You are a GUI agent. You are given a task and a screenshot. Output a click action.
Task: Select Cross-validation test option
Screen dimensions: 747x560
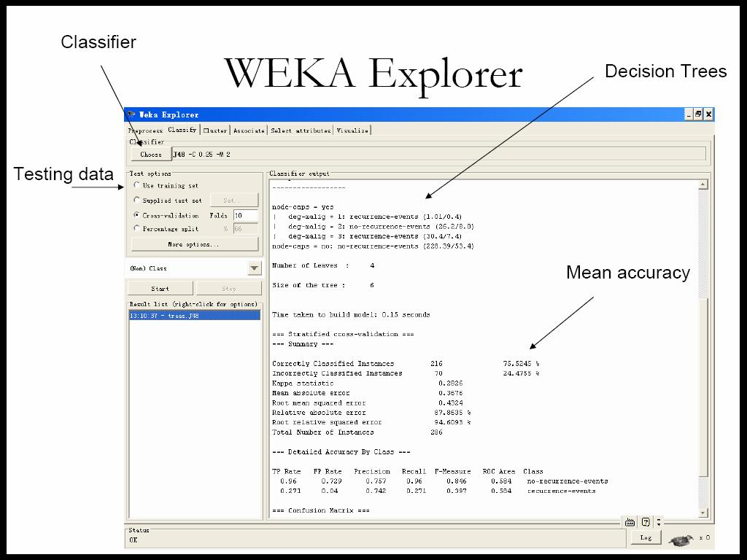136,215
